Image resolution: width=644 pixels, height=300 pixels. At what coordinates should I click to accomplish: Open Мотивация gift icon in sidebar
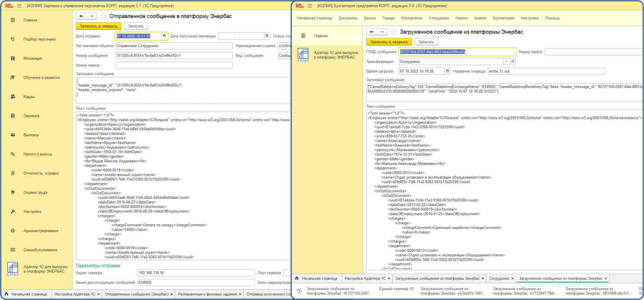click(x=13, y=58)
